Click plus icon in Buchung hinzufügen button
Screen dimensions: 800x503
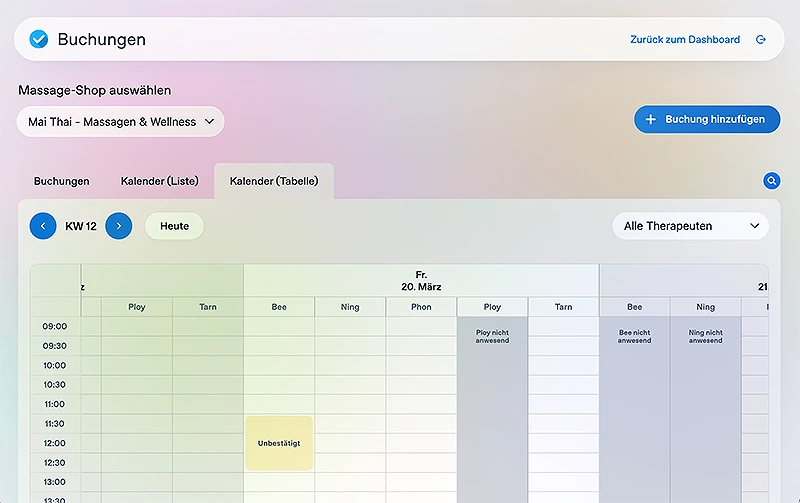pyautogui.click(x=651, y=119)
